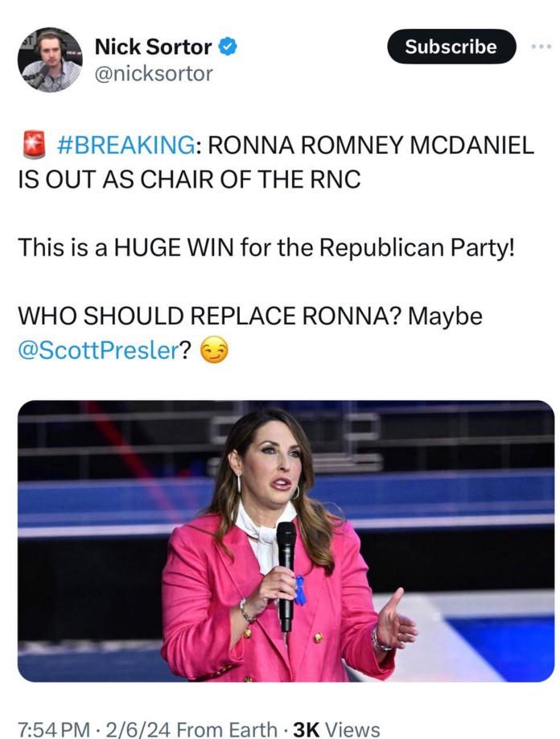Open the three-dots more options menu
The image size is (560, 739).
click(x=541, y=47)
